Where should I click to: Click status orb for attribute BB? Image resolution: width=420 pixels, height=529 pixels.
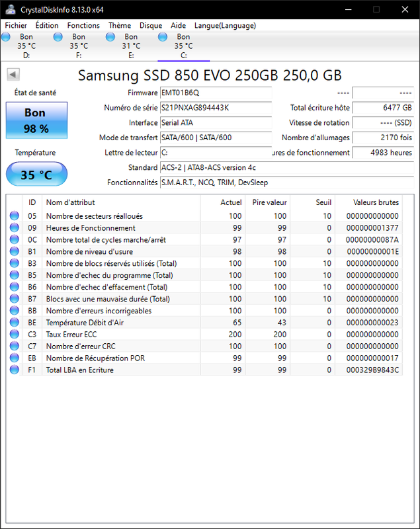(x=14, y=310)
